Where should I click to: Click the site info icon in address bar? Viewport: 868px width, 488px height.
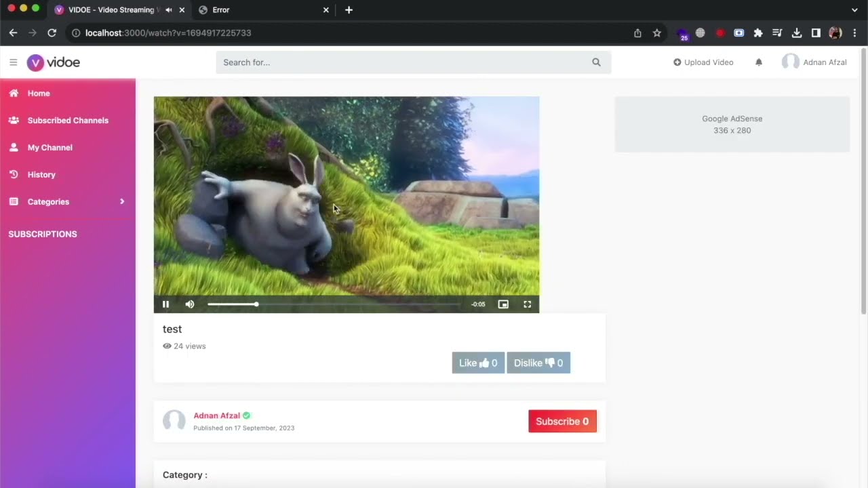tap(76, 33)
